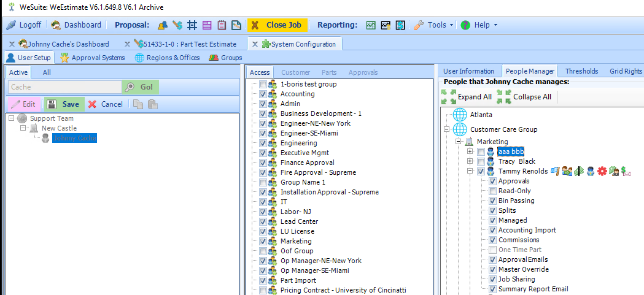Open the Thresholds tab
This screenshot has height=295, width=644.
(x=581, y=71)
